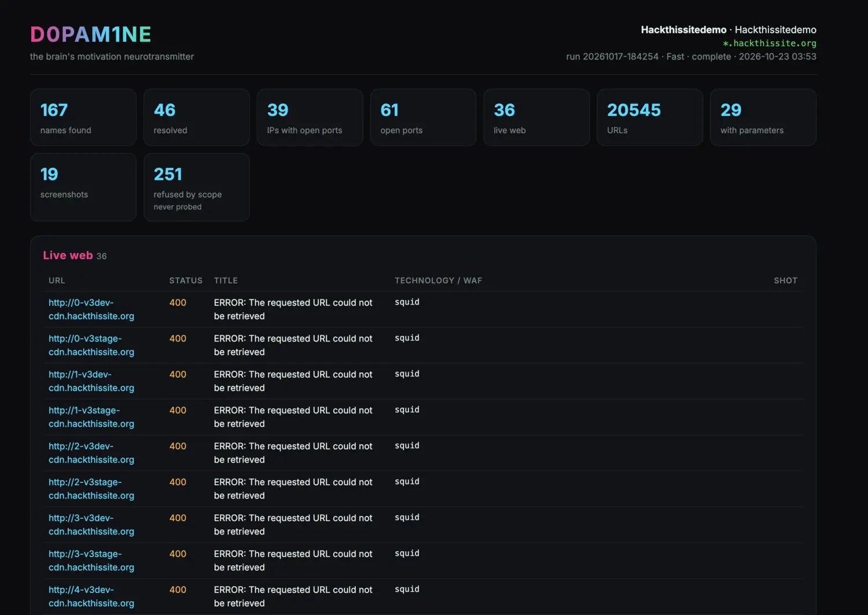868x615 pixels.
Task: Click the brain's motivation neurotransmitter tagline
Action: (x=112, y=57)
